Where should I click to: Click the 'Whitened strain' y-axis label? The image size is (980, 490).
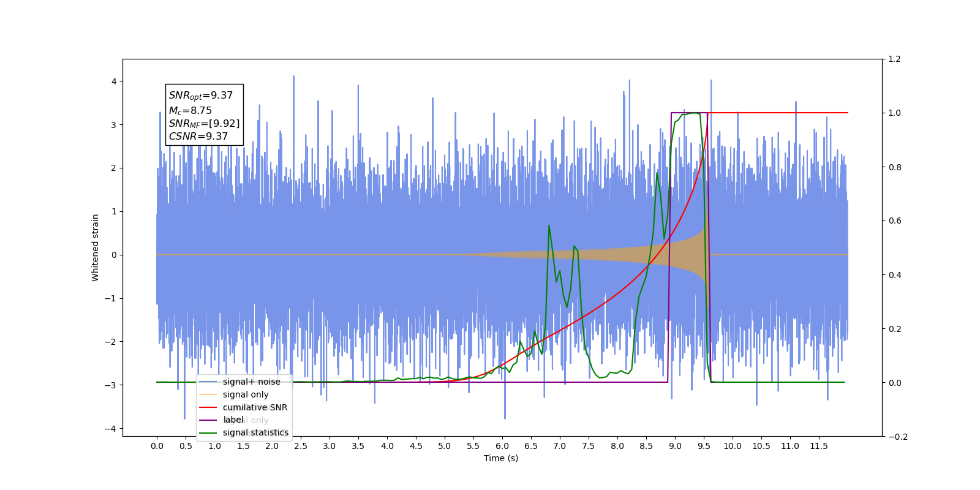click(96, 247)
